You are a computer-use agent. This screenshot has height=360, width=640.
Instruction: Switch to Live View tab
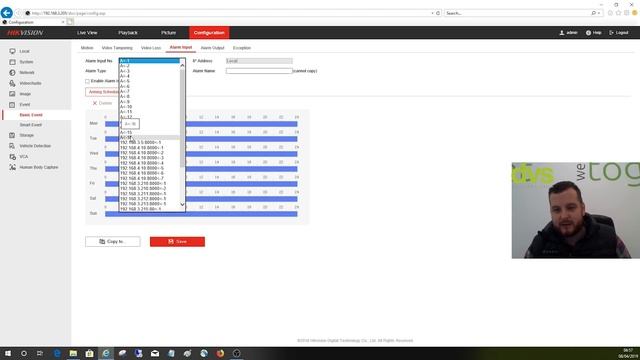[x=87, y=33]
